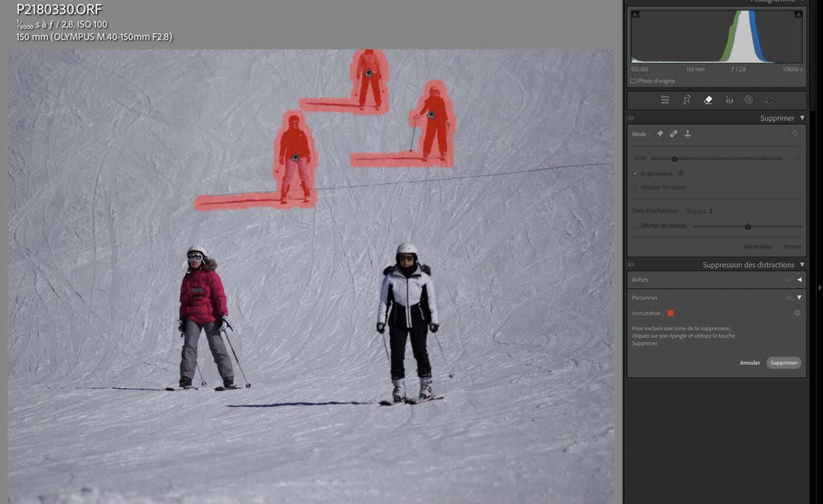Click the Supprimer button
Viewport: 823px width, 504px height.
coord(784,363)
